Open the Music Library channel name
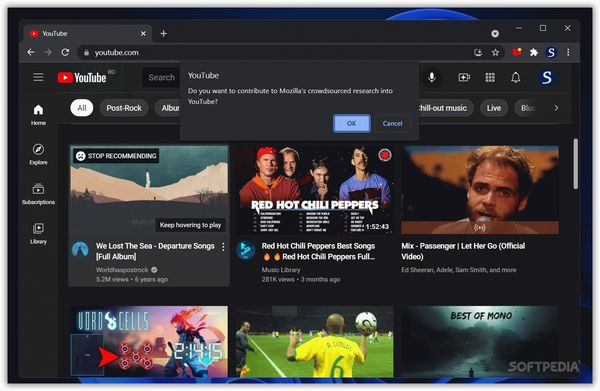 coord(281,270)
